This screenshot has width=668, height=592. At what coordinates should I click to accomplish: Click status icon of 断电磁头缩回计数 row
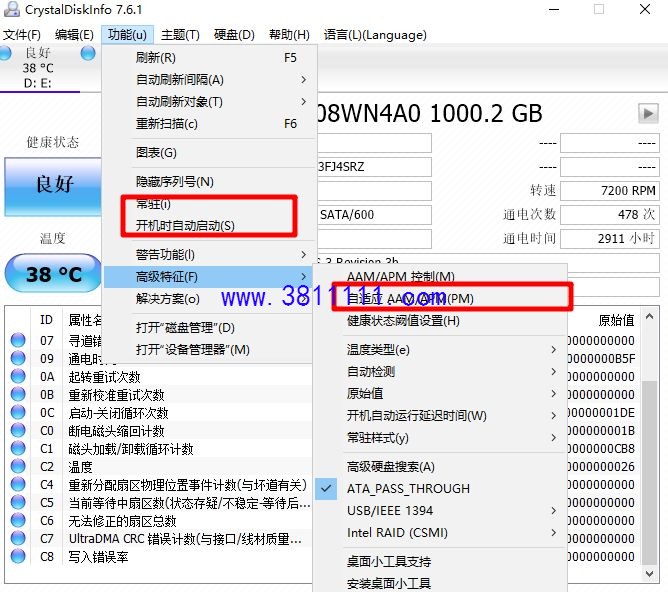[18, 430]
